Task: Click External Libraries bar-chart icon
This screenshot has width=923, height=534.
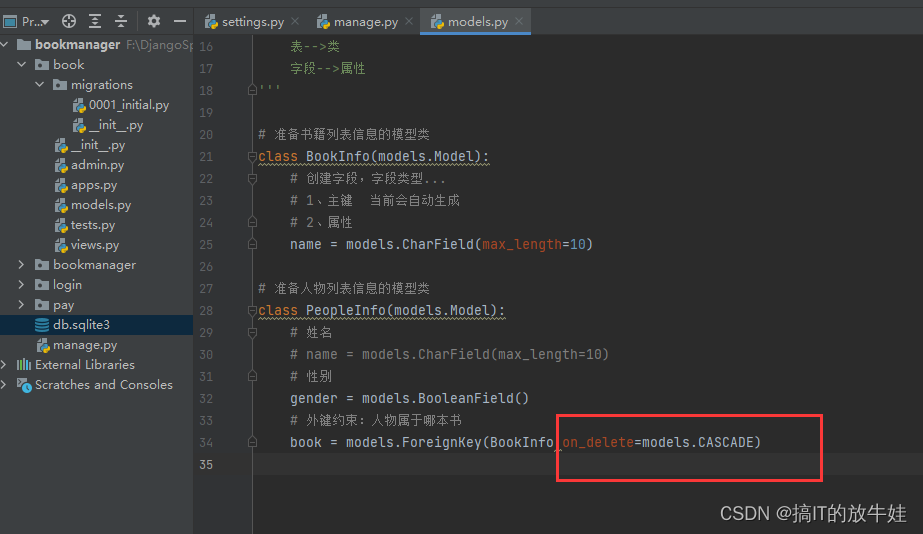Action: tap(24, 365)
